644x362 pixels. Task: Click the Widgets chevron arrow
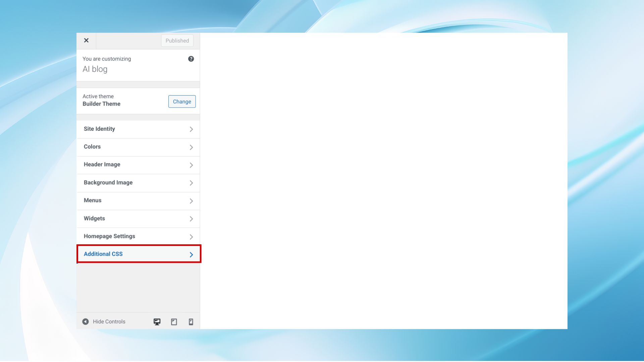(191, 219)
